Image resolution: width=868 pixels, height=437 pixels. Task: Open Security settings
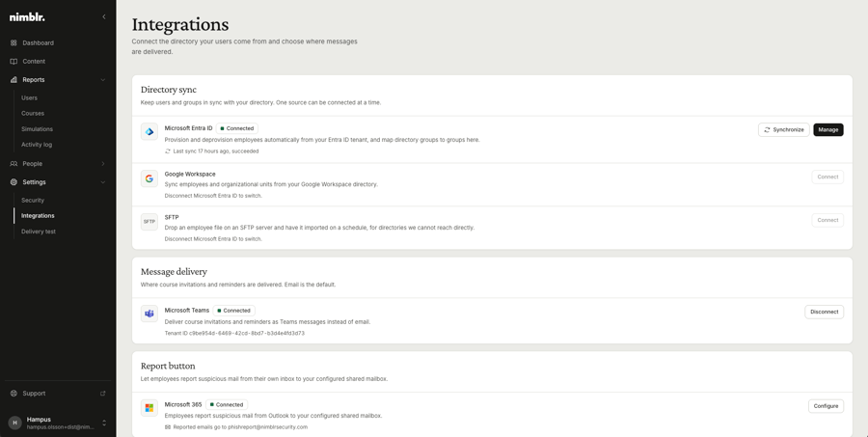tap(33, 201)
